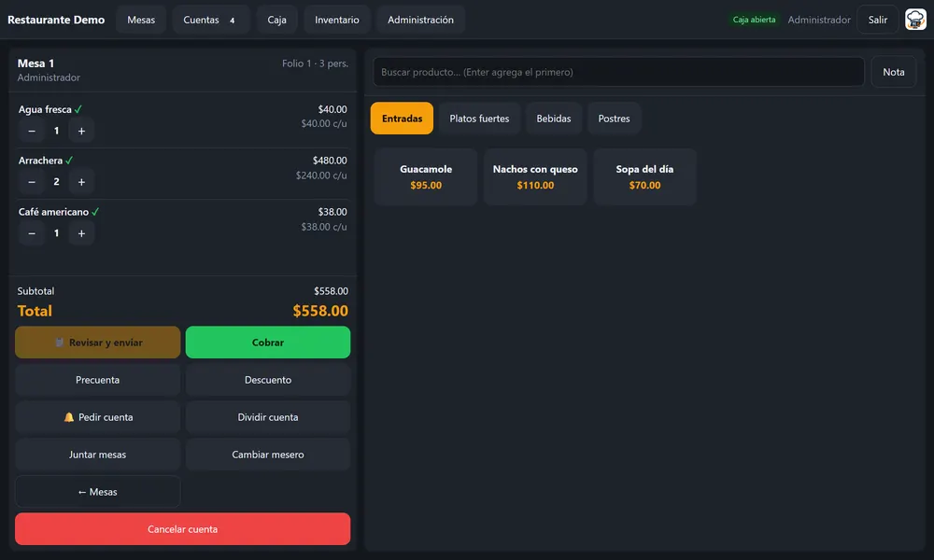This screenshot has height=560, width=934.
Task: Add Nachos con queso to the order
Action: [x=535, y=176]
